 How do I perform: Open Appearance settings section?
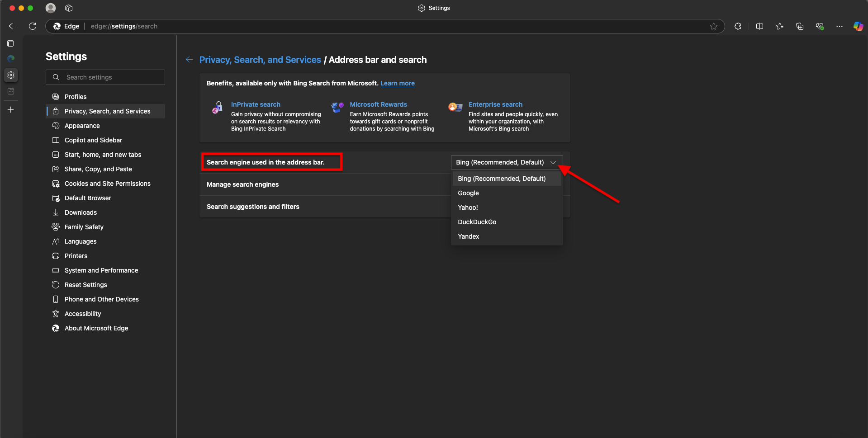(x=105, y=126)
